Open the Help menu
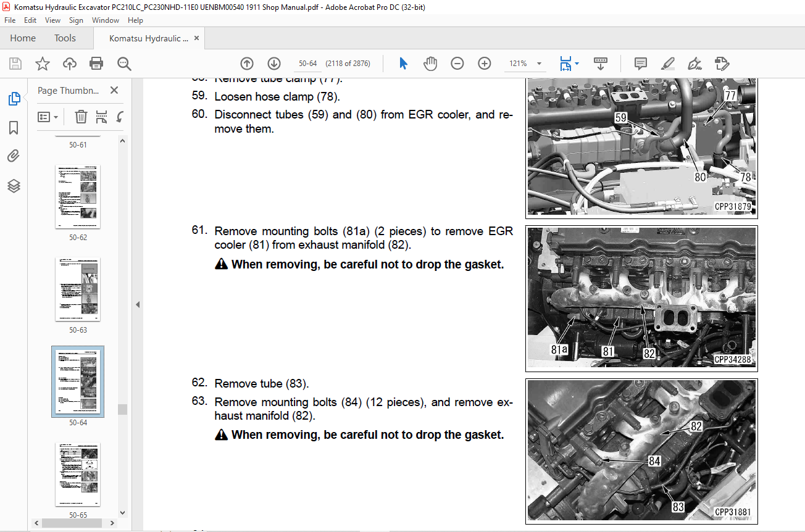The height and width of the screenshot is (532, 805). click(x=135, y=20)
